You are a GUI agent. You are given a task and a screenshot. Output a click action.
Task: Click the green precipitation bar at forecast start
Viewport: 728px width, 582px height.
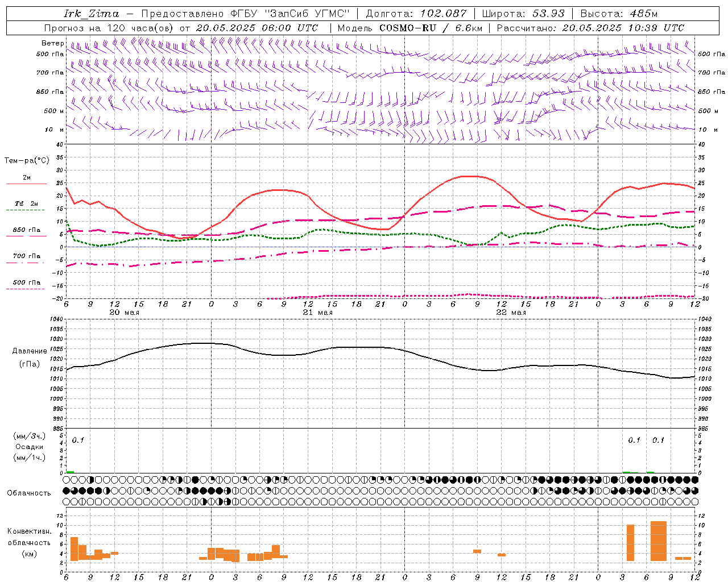[70, 472]
